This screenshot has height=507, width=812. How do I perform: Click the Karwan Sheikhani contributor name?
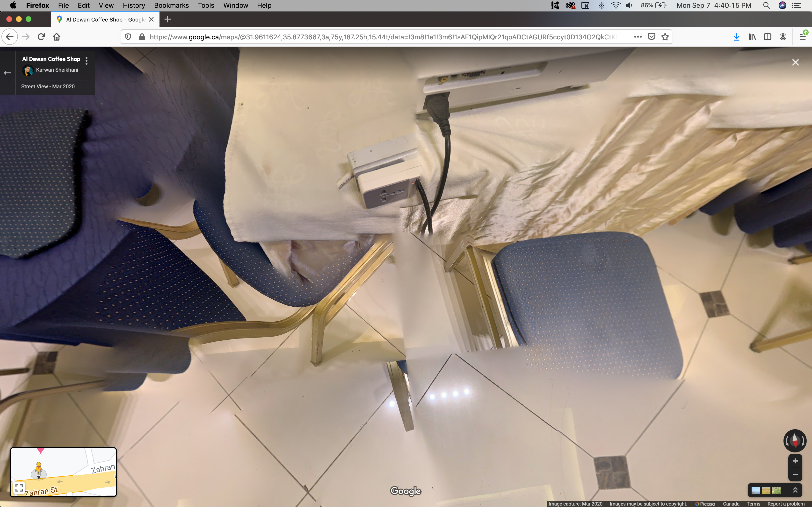[57, 70]
